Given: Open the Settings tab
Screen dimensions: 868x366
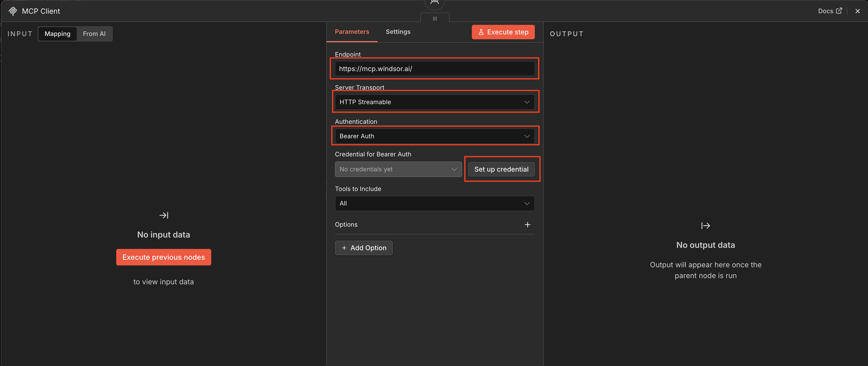Looking at the screenshot, I should point(398,32).
